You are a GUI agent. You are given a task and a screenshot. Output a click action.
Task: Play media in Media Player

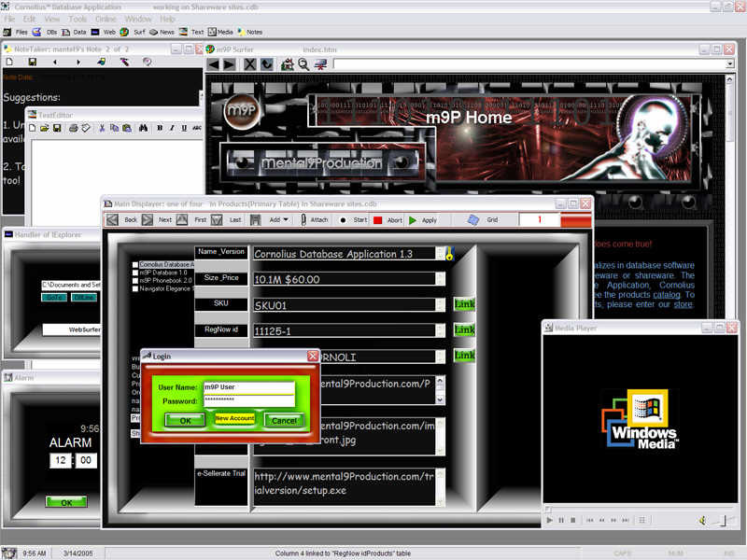[549, 520]
